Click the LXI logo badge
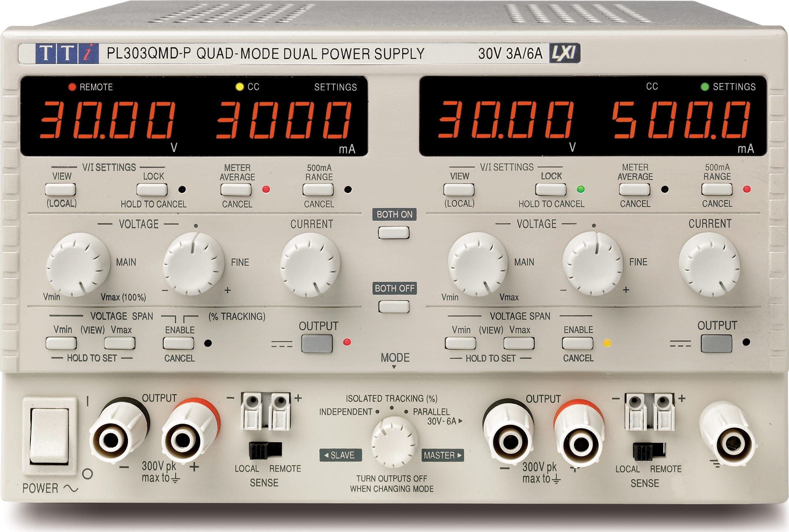789x532 pixels. click(564, 53)
